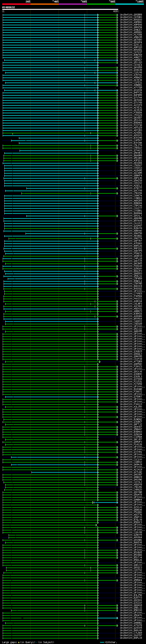Select hit label UniRef100_B4FFZ6

coord(131,93)
